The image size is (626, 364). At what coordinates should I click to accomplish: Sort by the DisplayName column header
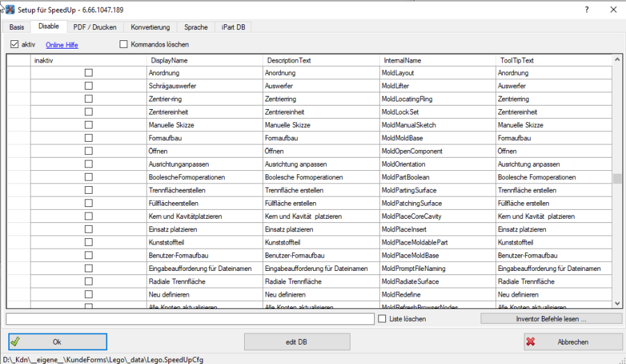169,60
